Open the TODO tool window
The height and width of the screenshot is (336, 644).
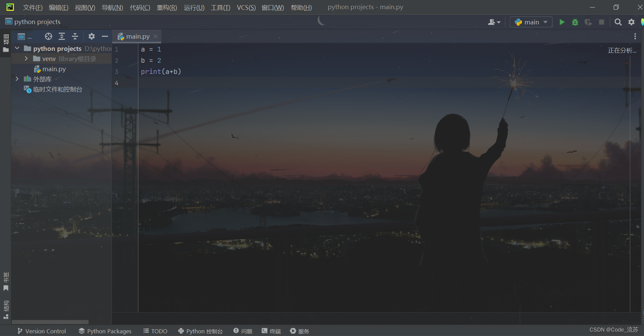pos(155,331)
